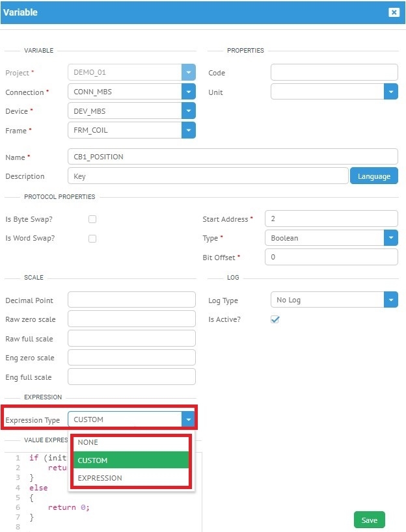The image size is (406, 532).
Task: Click the Language button
Action: (x=374, y=176)
